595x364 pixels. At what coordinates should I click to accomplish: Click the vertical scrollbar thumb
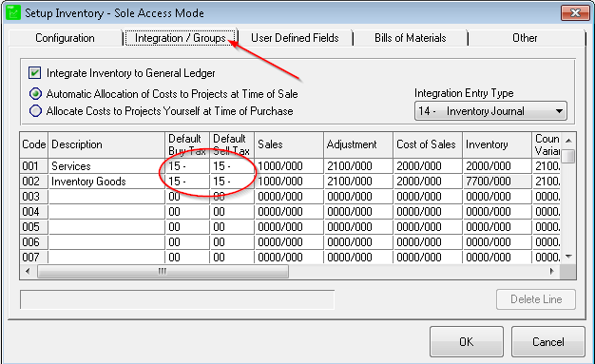point(568,156)
